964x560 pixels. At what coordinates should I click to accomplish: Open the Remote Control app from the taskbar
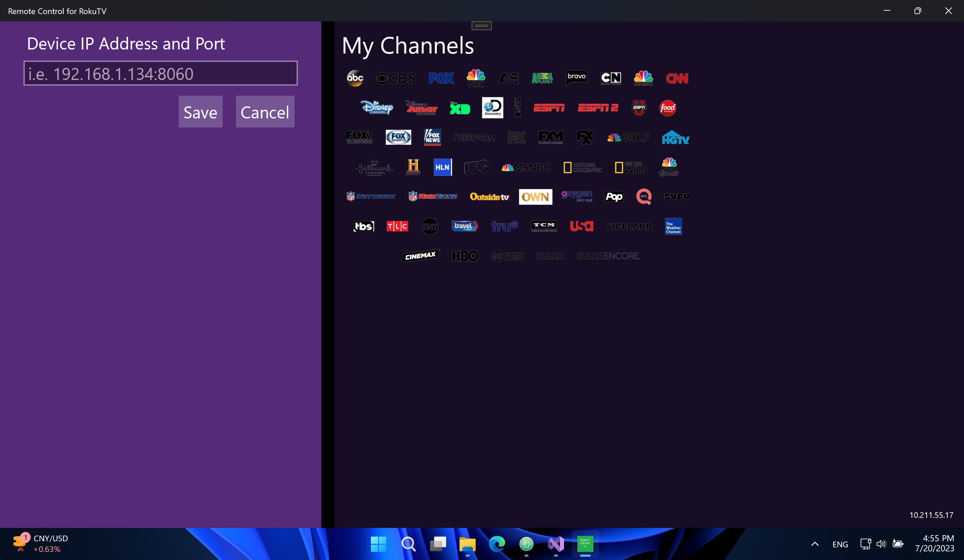coord(585,544)
